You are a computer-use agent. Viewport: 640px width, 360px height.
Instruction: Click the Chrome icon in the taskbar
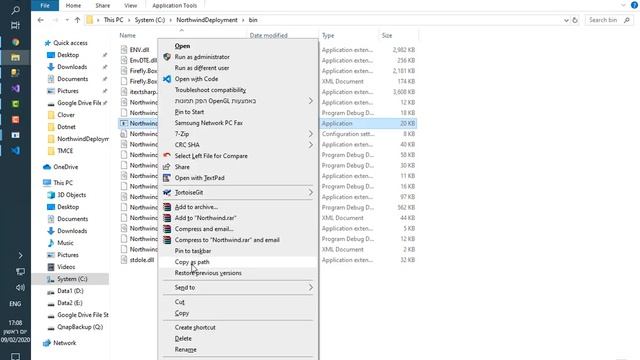tap(16, 42)
